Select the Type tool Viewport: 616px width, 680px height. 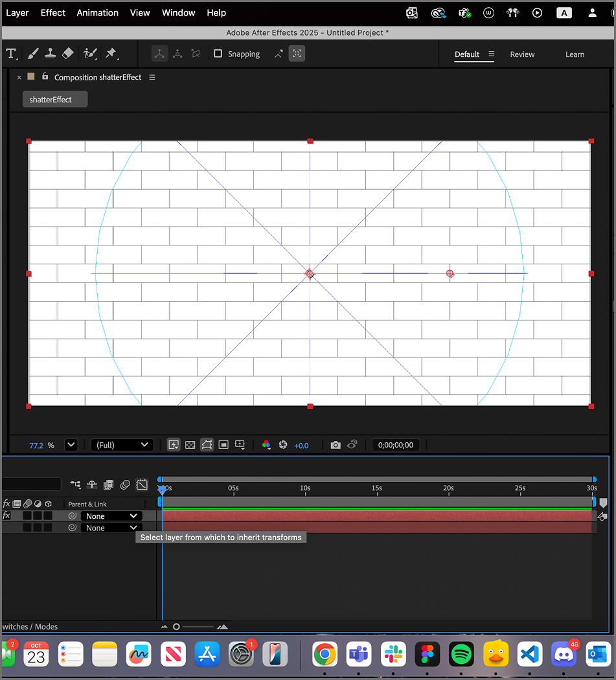[11, 54]
